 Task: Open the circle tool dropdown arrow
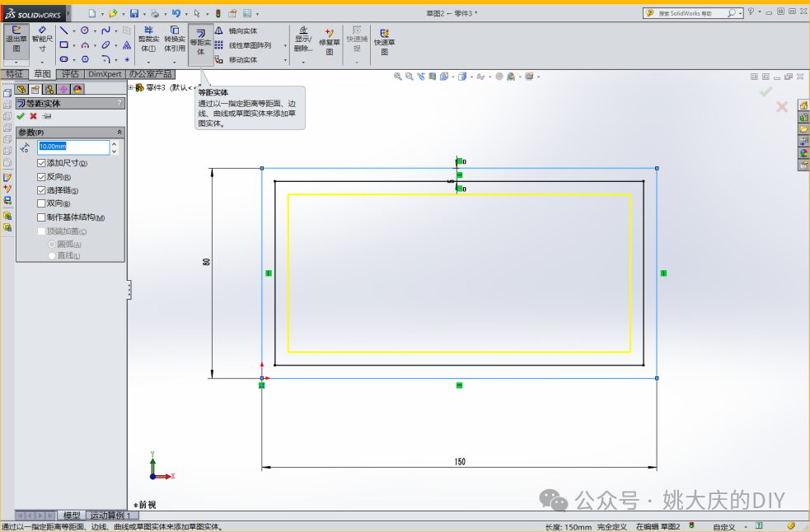pyautogui.click(x=95, y=30)
